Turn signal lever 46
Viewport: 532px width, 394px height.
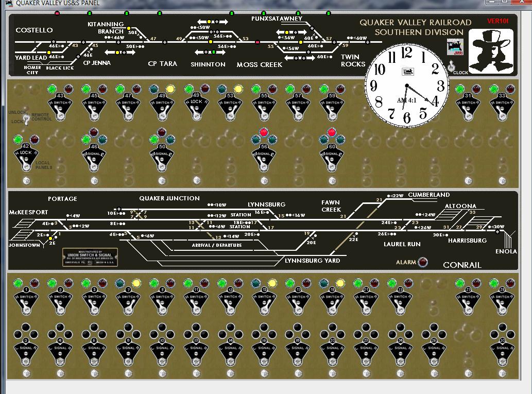pyautogui.click(x=94, y=158)
